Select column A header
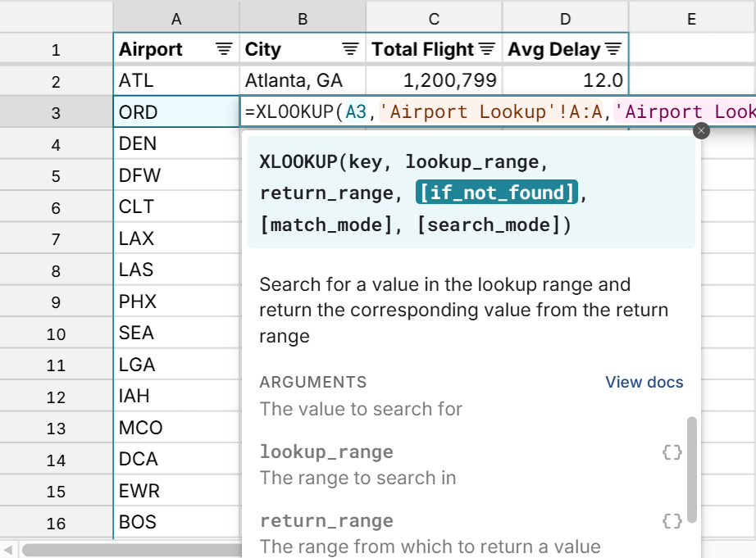This screenshot has height=558, width=756. (176, 18)
